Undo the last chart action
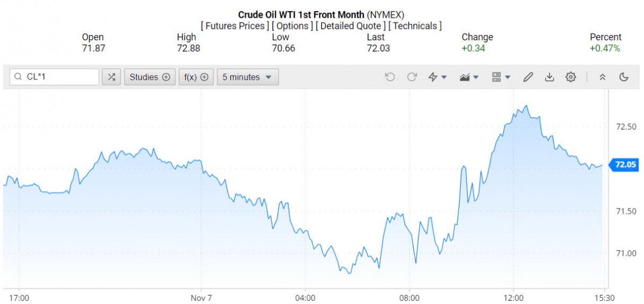The image size is (644, 304). (x=390, y=77)
